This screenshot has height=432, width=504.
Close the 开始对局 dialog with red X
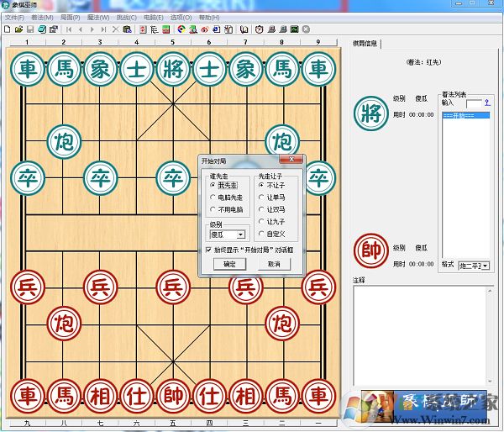(x=291, y=159)
